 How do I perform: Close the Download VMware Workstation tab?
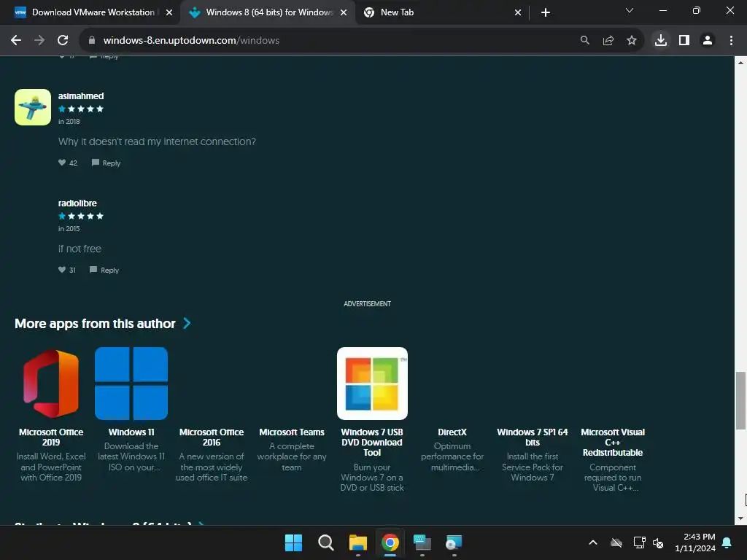click(x=169, y=12)
